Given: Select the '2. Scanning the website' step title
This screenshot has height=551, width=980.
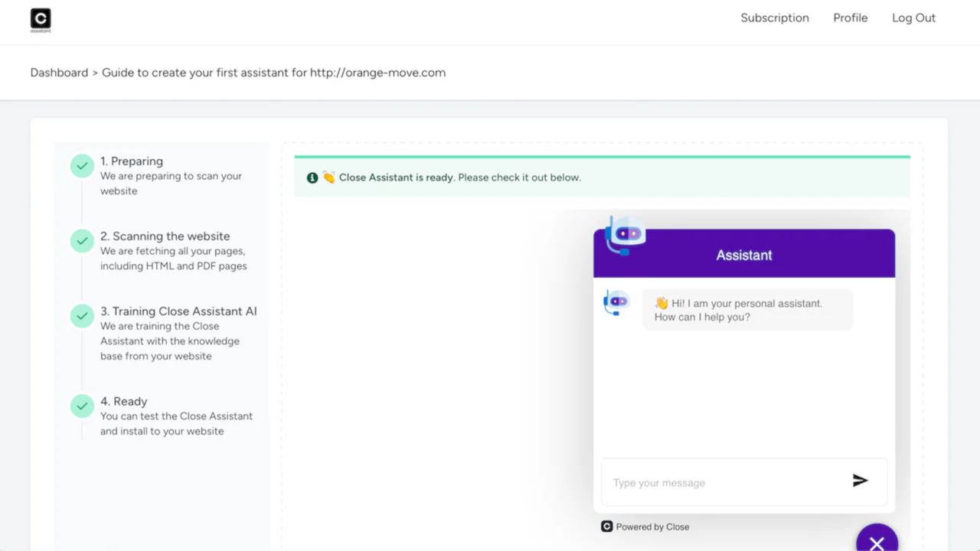Looking at the screenshot, I should pos(165,236).
